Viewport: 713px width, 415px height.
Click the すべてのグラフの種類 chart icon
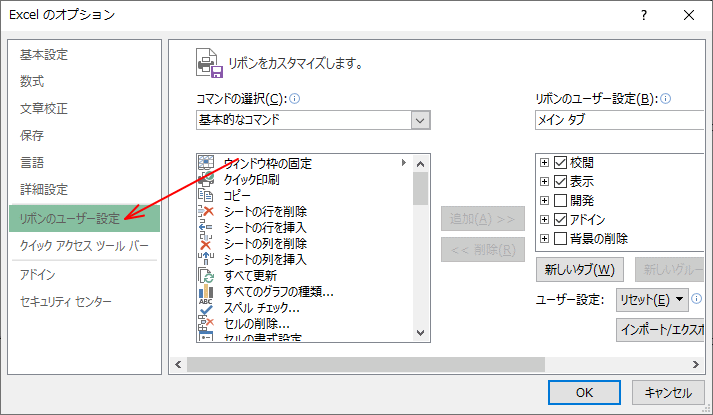(206, 291)
